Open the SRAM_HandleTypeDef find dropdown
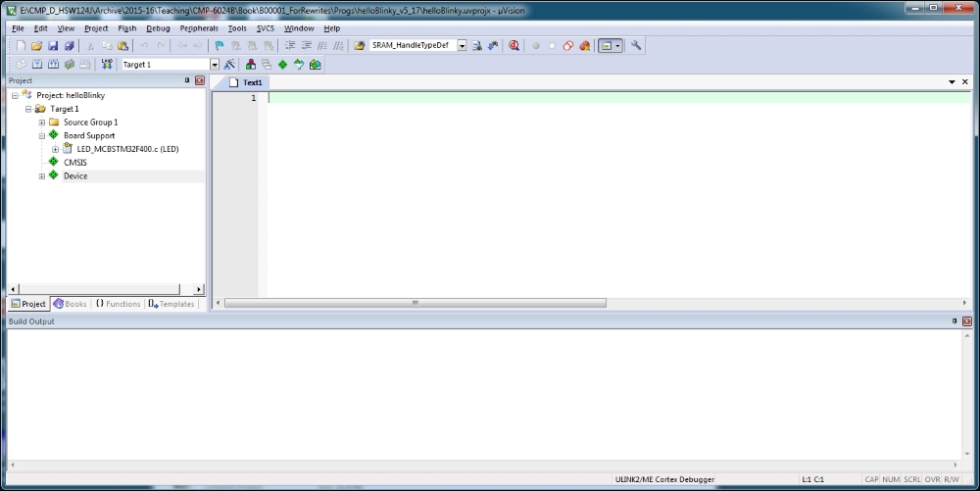The image size is (980, 491). pos(462,46)
